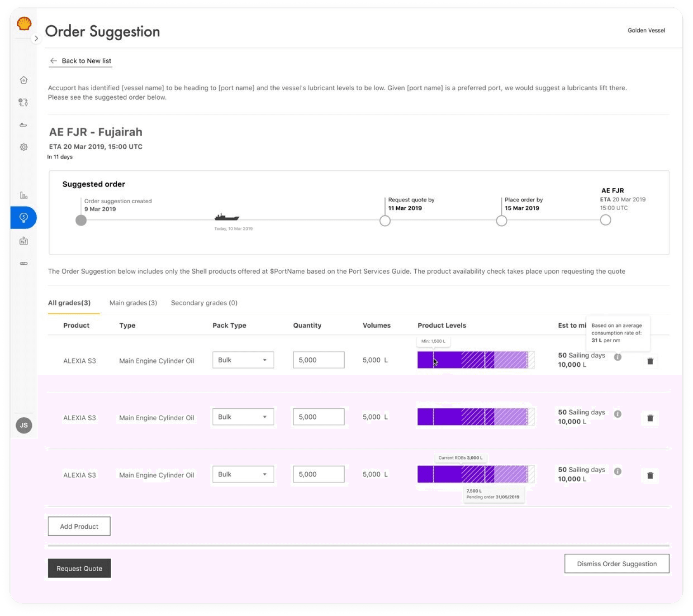Delete last ALEXIA S3 row with trash icon
693x616 pixels.
[x=650, y=476]
